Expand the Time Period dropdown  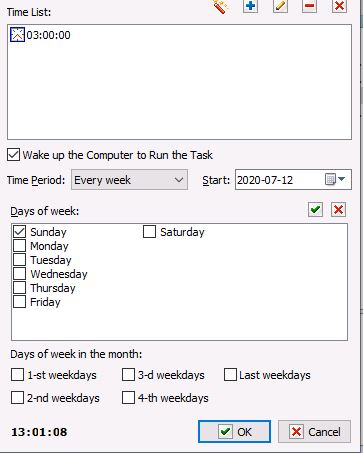pyautogui.click(x=129, y=180)
